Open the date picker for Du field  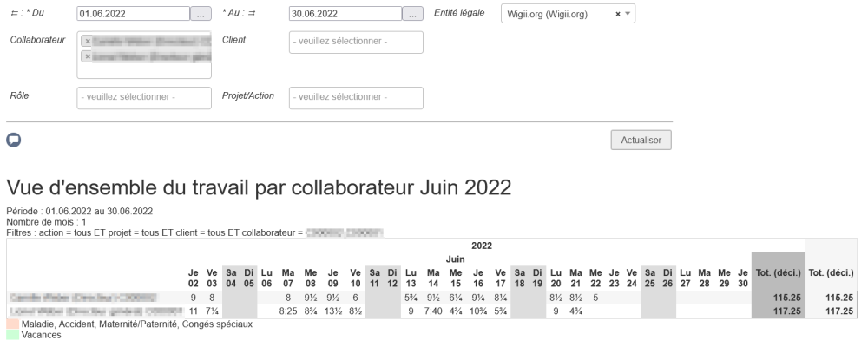pos(201,14)
